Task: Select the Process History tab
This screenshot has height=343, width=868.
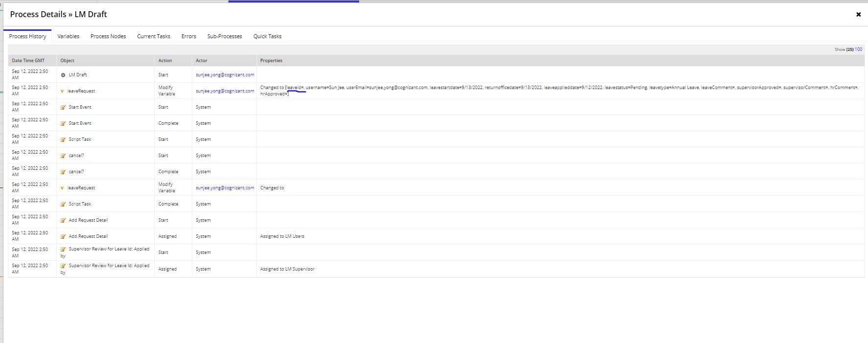Action: point(27,36)
